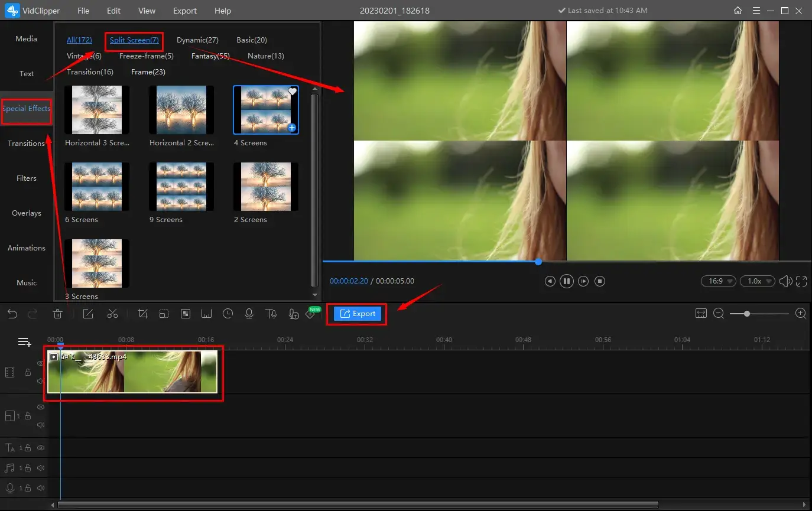Hide the picture-in-picture track (eye)
The width and height of the screenshot is (812, 511).
coord(41,407)
